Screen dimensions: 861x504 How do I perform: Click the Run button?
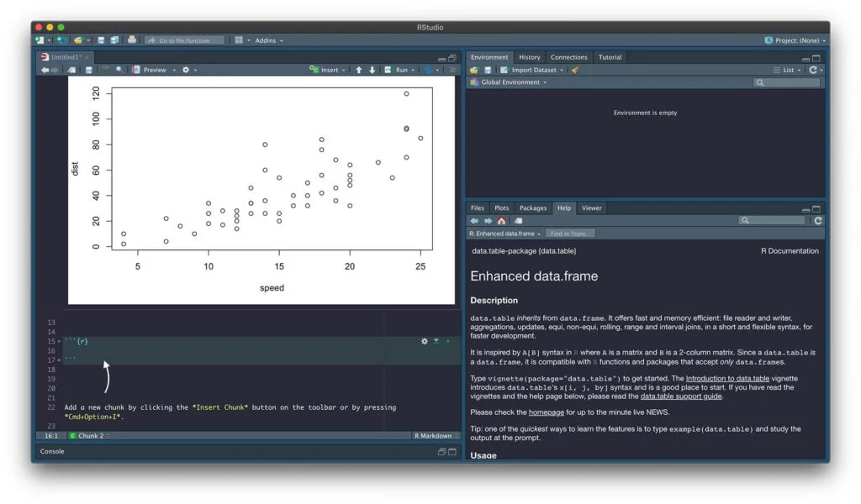tap(397, 71)
